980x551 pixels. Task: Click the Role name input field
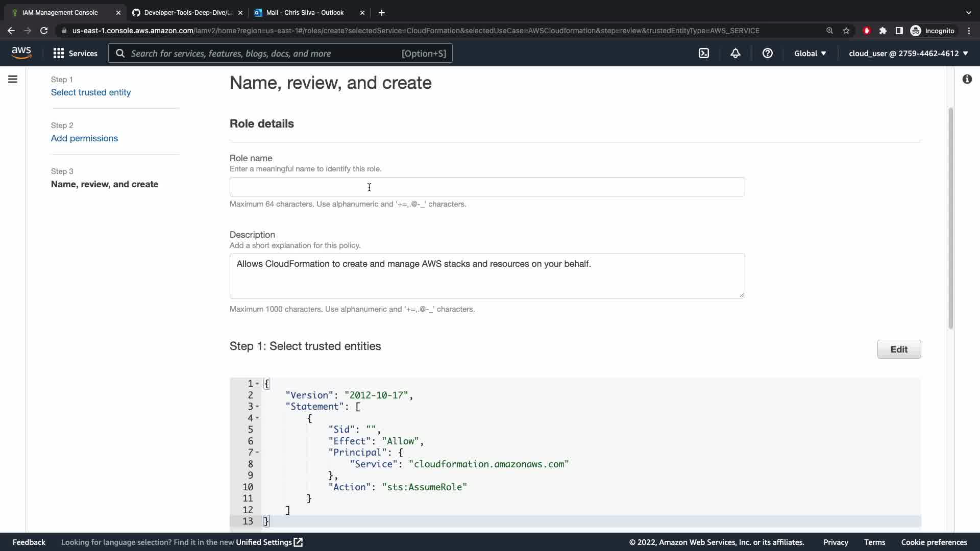pos(486,187)
